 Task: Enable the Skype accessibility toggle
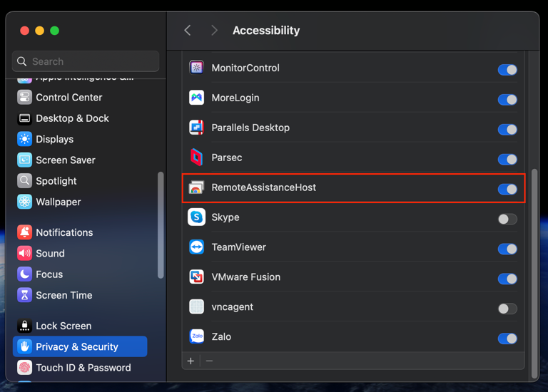coord(507,219)
